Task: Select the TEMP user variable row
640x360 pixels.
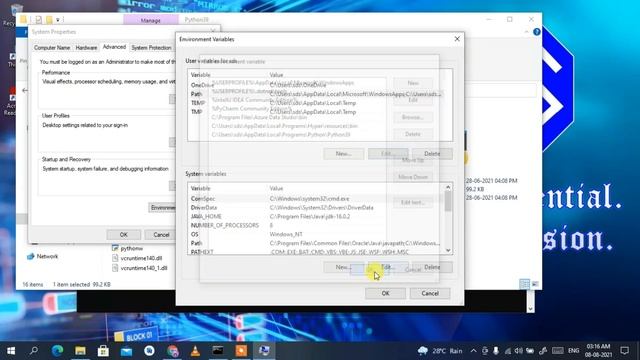Action: (320, 103)
